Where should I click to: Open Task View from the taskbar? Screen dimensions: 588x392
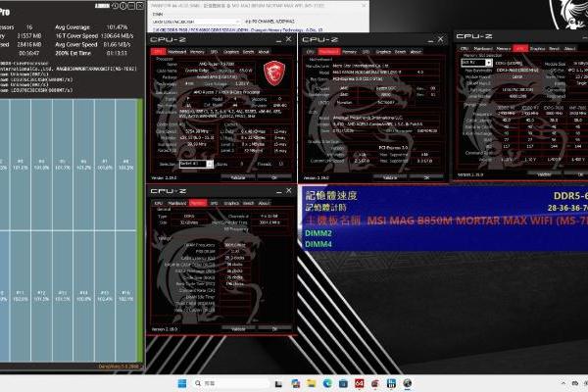pos(278,383)
